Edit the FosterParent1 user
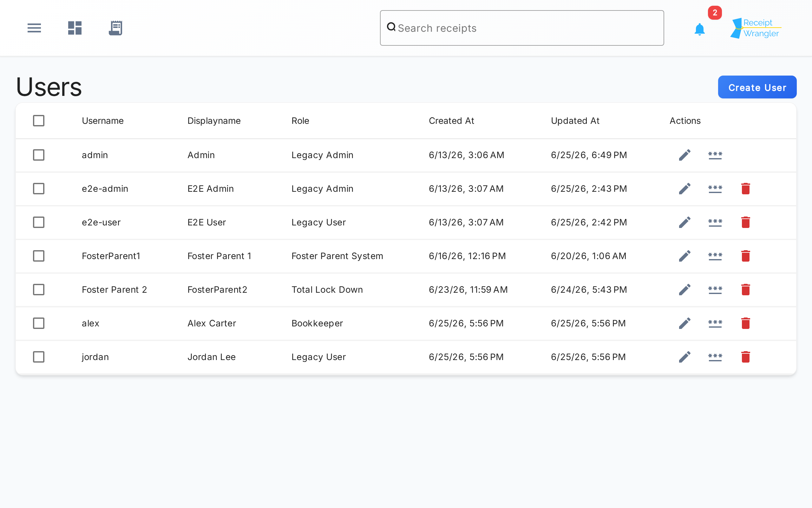This screenshot has width=812, height=508. 684,256
